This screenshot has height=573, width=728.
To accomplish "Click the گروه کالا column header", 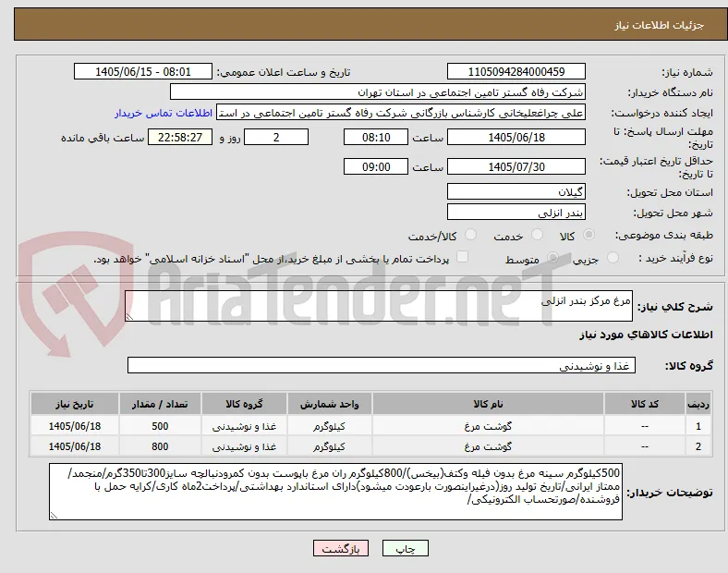I will click(x=244, y=404).
